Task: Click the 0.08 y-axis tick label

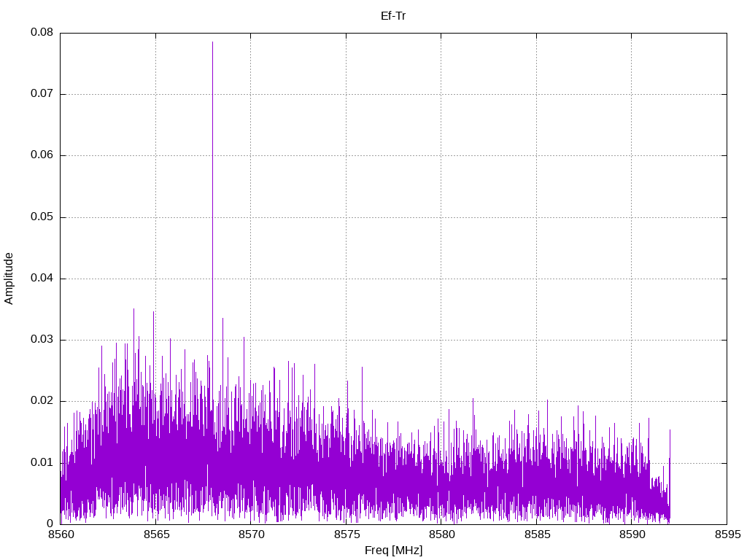Action: coord(42,33)
